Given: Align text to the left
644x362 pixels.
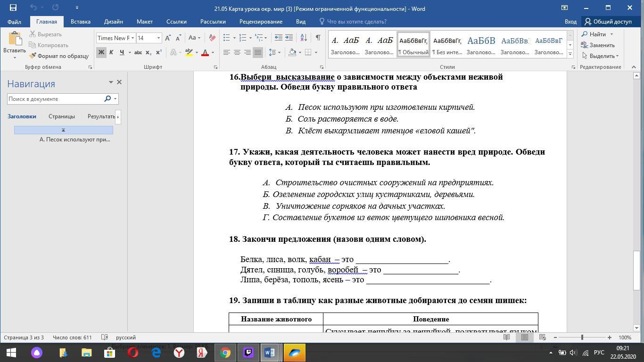Looking at the screenshot, I should tap(227, 52).
